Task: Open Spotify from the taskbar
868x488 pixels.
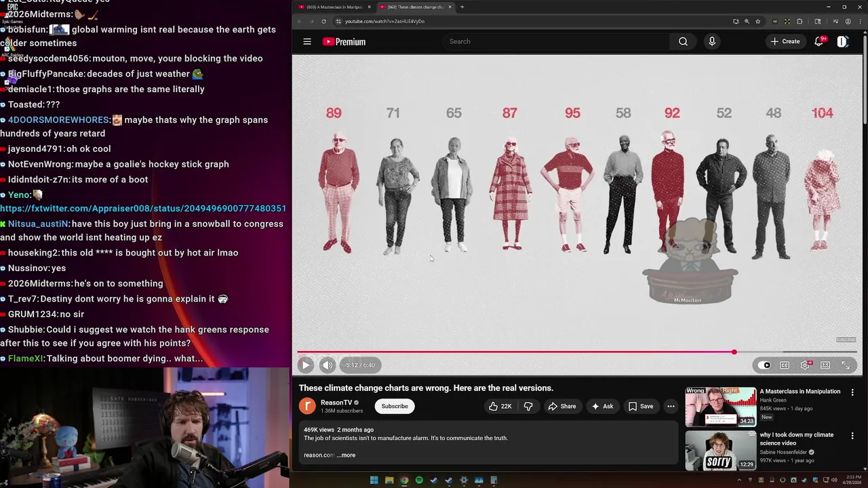Action: tap(419, 481)
